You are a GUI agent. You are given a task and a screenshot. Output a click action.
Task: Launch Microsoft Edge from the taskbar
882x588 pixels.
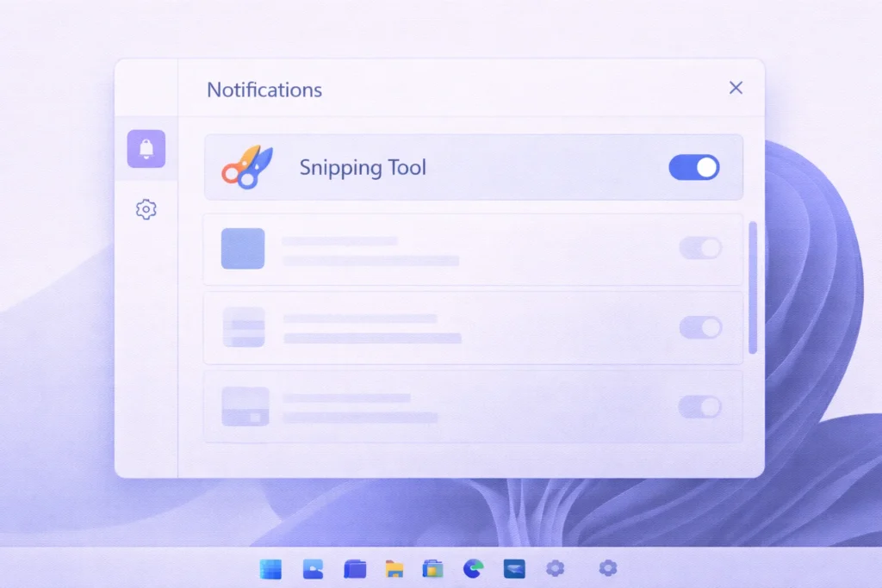click(x=472, y=568)
